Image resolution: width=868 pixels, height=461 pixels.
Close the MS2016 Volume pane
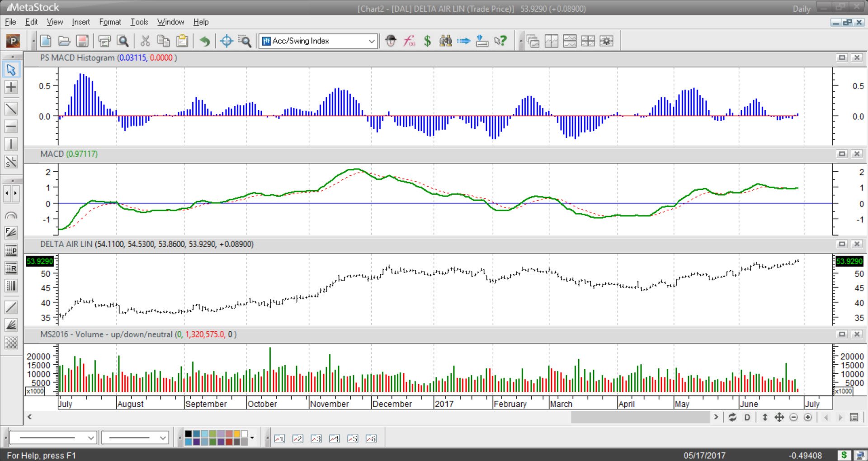coord(857,334)
